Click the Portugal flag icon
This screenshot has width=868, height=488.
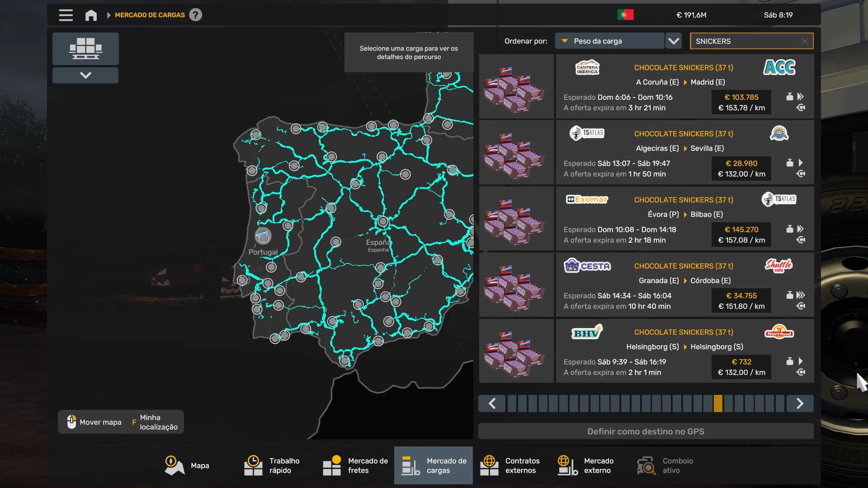click(625, 15)
